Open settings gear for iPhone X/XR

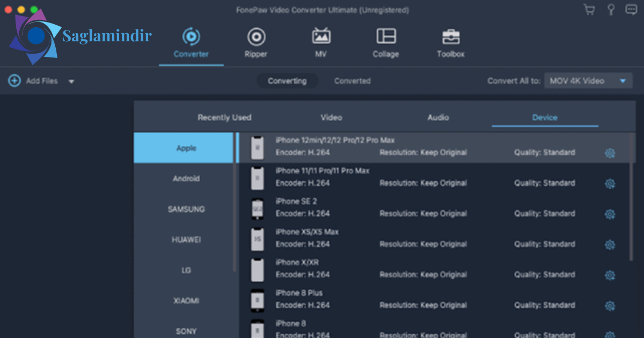point(610,275)
